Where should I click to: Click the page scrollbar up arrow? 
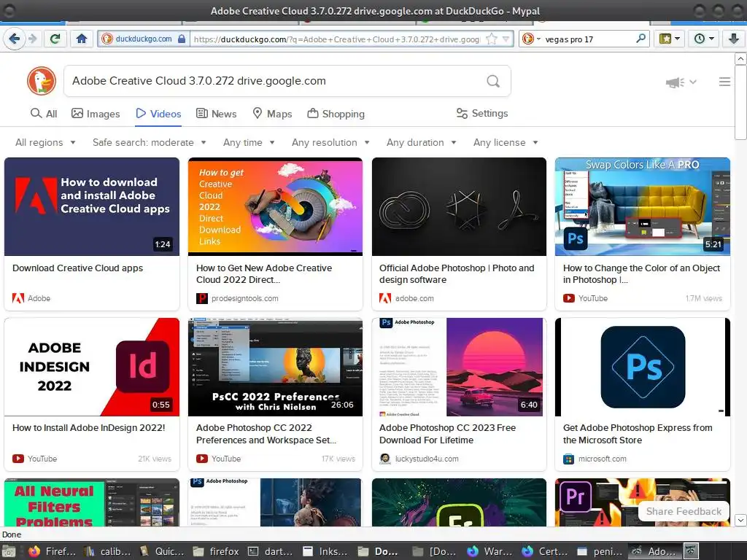click(740, 58)
